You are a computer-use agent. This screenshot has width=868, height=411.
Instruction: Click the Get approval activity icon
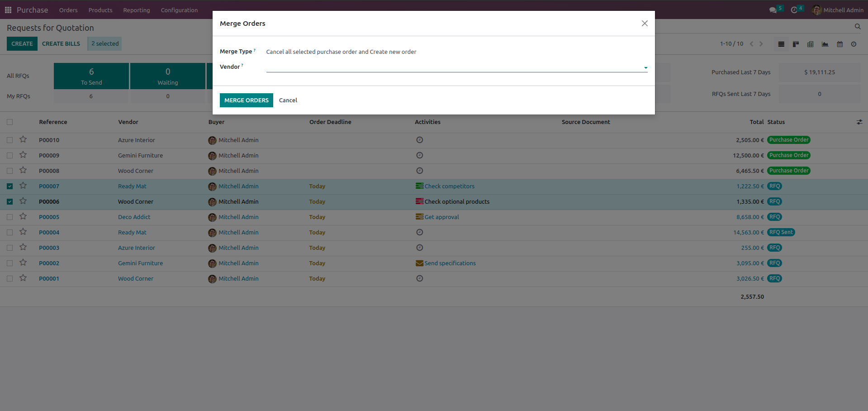[x=420, y=217]
